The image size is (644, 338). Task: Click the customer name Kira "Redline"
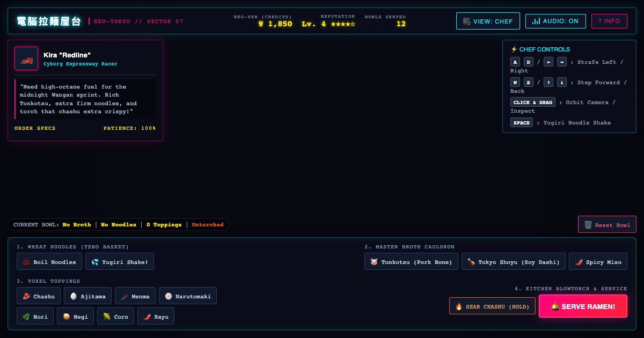coord(67,55)
